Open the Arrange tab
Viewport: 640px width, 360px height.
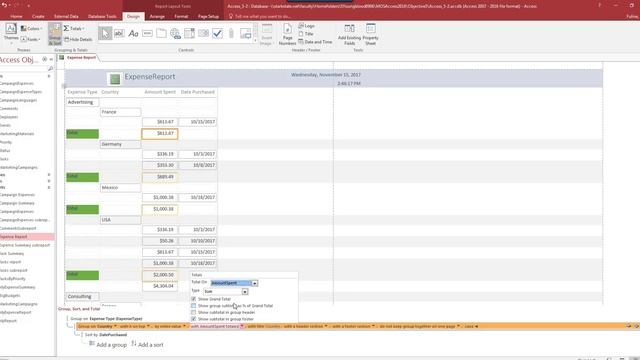pyautogui.click(x=157, y=16)
